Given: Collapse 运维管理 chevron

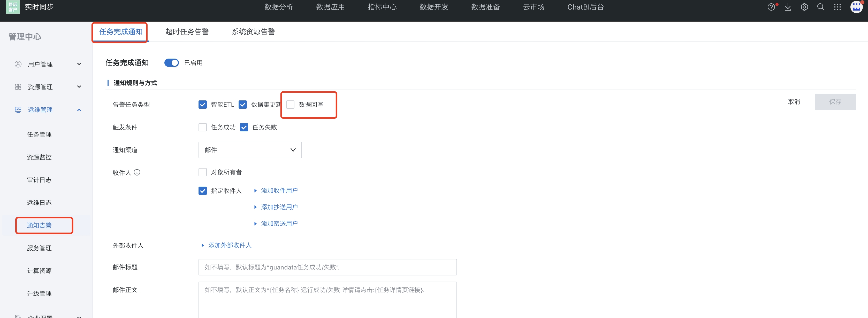Looking at the screenshot, I should (x=79, y=110).
